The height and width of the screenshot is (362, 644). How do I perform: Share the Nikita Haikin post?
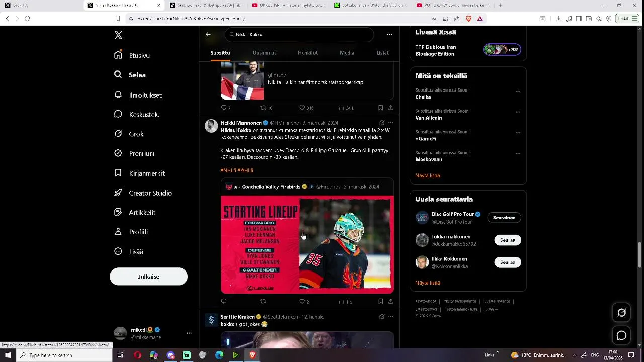391,108
